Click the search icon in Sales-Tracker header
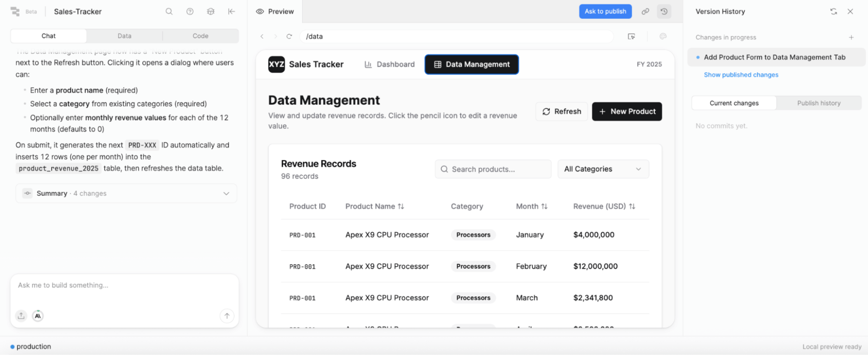This screenshot has height=355, width=868. pos(169,12)
